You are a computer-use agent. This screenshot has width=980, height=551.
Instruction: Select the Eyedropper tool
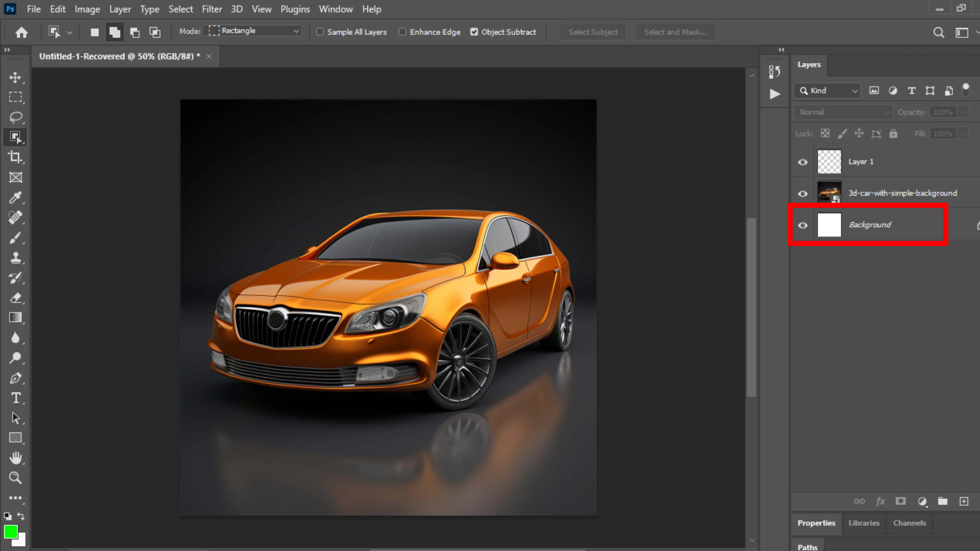pyautogui.click(x=15, y=197)
